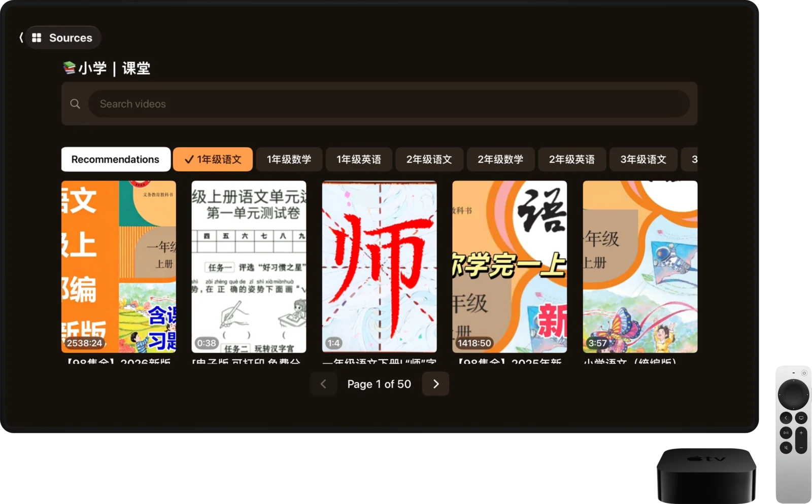This screenshot has width=812, height=504.
Task: Click the power button on the remote
Action: coord(804,373)
